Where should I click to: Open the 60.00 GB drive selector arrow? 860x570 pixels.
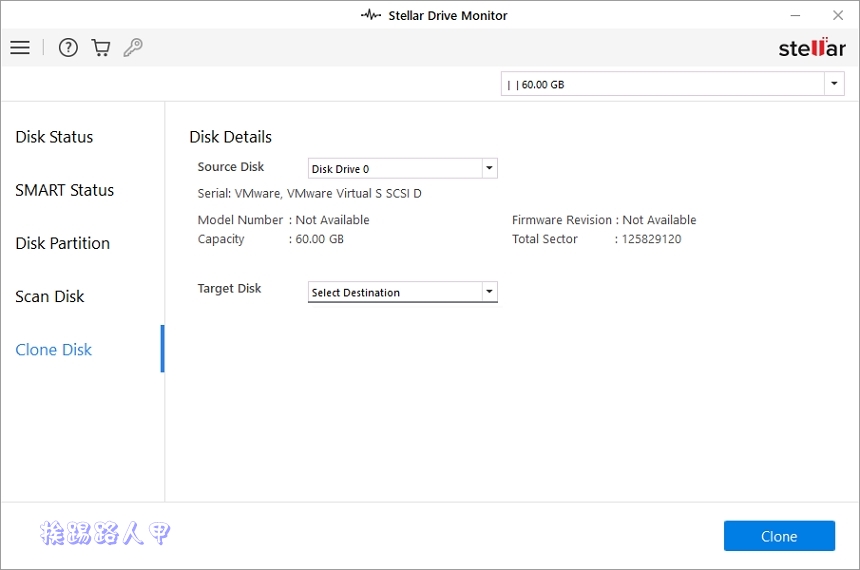pos(835,84)
